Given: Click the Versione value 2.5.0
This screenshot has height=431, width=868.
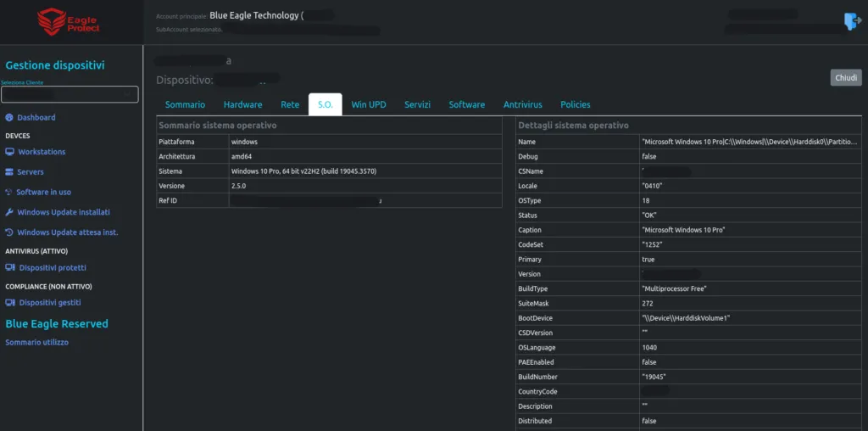Looking at the screenshot, I should point(238,186).
